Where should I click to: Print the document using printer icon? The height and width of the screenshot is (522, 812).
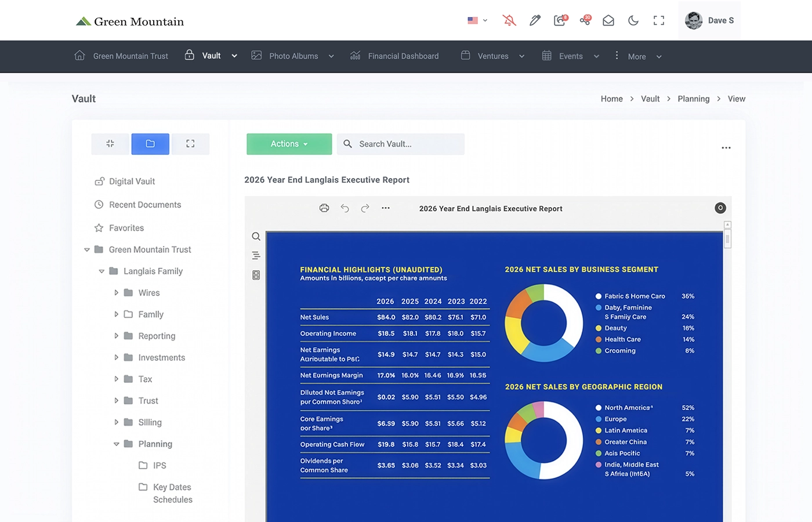click(x=324, y=208)
